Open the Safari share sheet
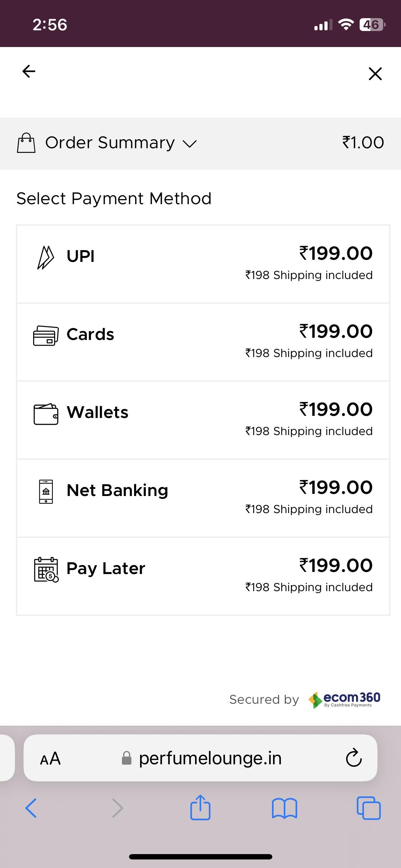 (x=200, y=808)
